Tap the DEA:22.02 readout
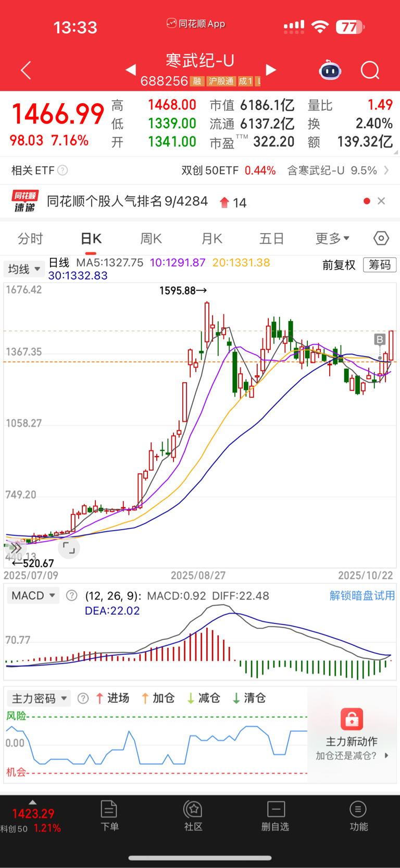Image resolution: width=400 pixels, height=868 pixels. click(113, 610)
